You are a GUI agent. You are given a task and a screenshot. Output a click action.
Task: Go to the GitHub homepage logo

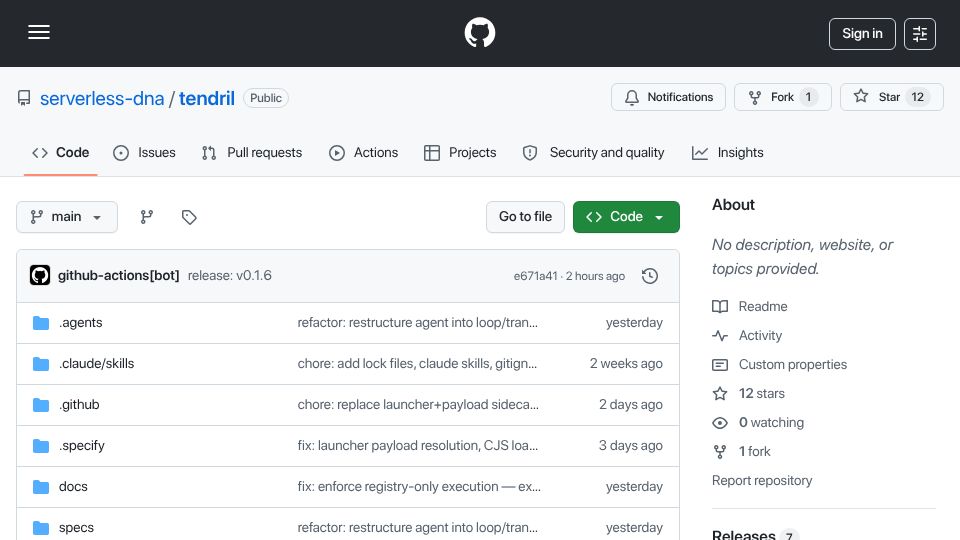click(479, 32)
